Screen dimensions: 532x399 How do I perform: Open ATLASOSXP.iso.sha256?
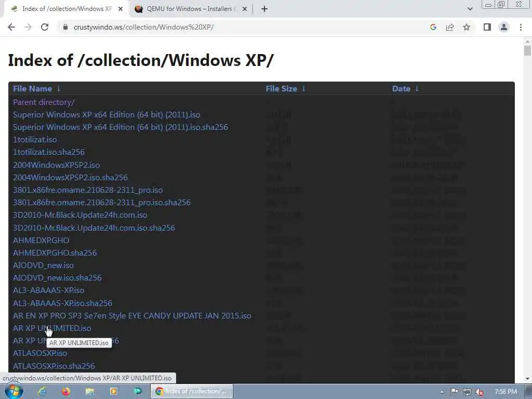tap(54, 366)
